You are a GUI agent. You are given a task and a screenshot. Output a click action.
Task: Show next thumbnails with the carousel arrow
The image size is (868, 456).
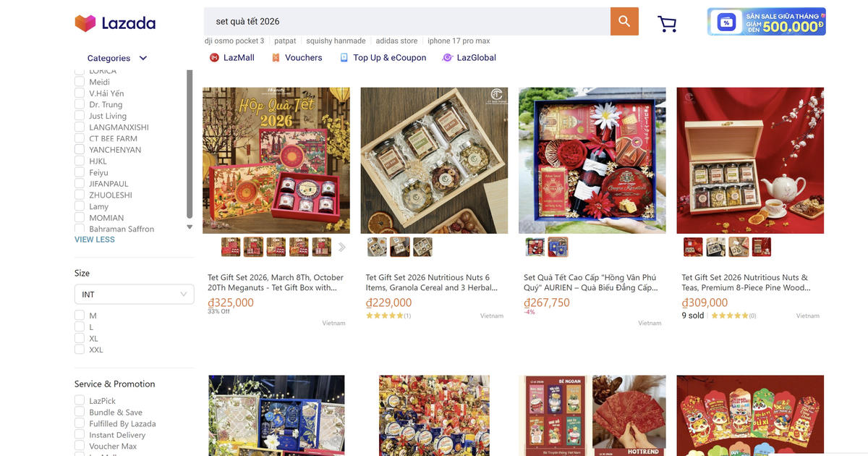tap(342, 247)
